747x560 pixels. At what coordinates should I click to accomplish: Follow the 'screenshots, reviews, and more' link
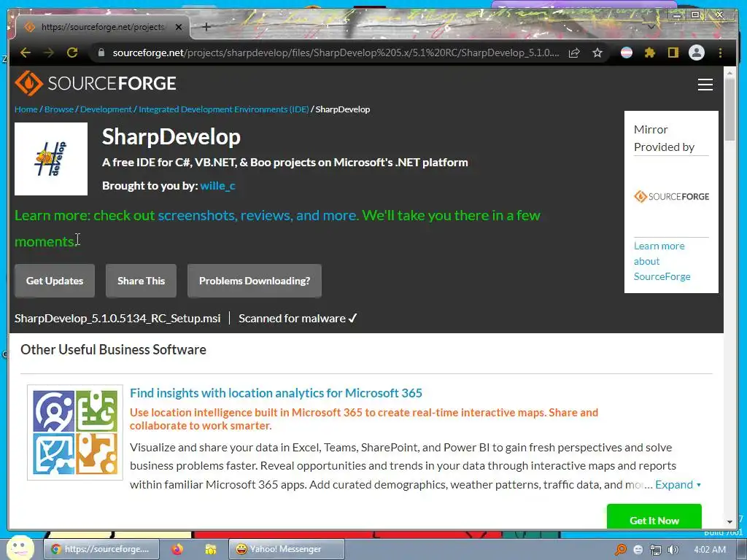[258, 215]
